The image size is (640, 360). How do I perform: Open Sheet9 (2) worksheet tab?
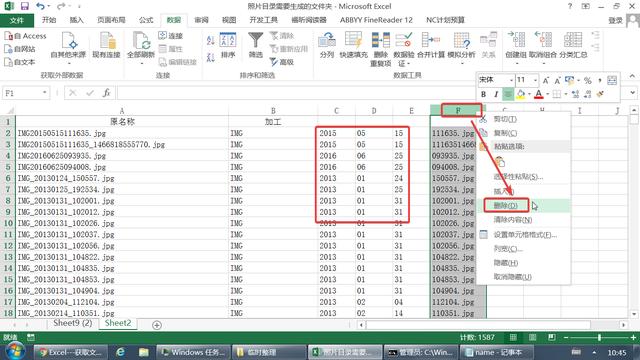pos(73,323)
